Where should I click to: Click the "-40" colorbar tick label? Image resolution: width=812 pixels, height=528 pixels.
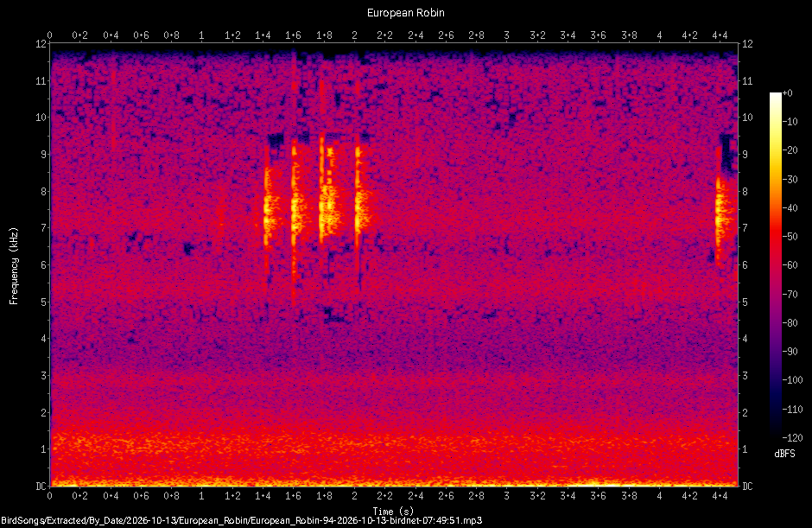(x=790, y=207)
